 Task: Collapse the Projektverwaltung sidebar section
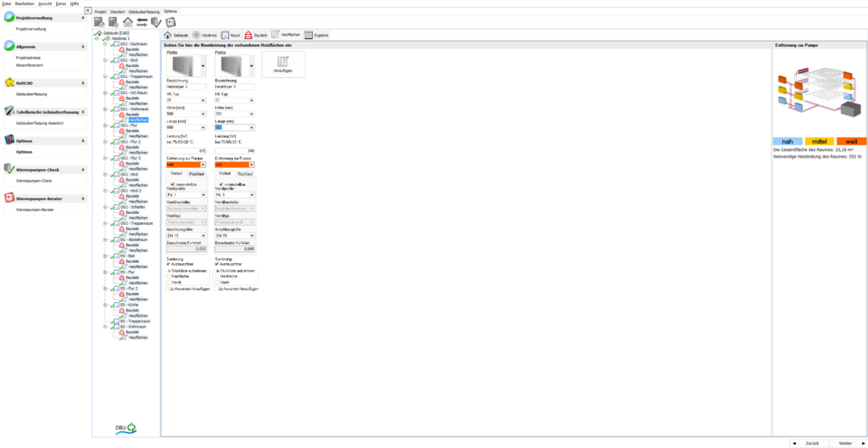point(82,18)
